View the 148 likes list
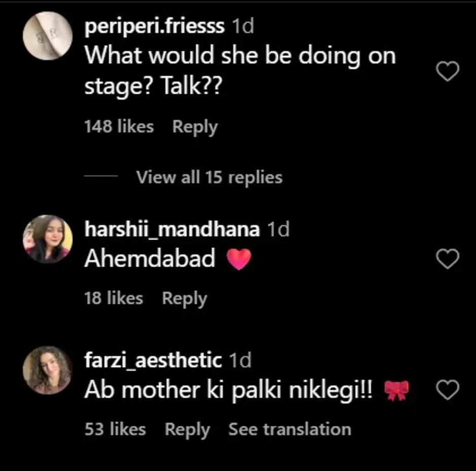The height and width of the screenshot is (471, 476). tap(119, 127)
